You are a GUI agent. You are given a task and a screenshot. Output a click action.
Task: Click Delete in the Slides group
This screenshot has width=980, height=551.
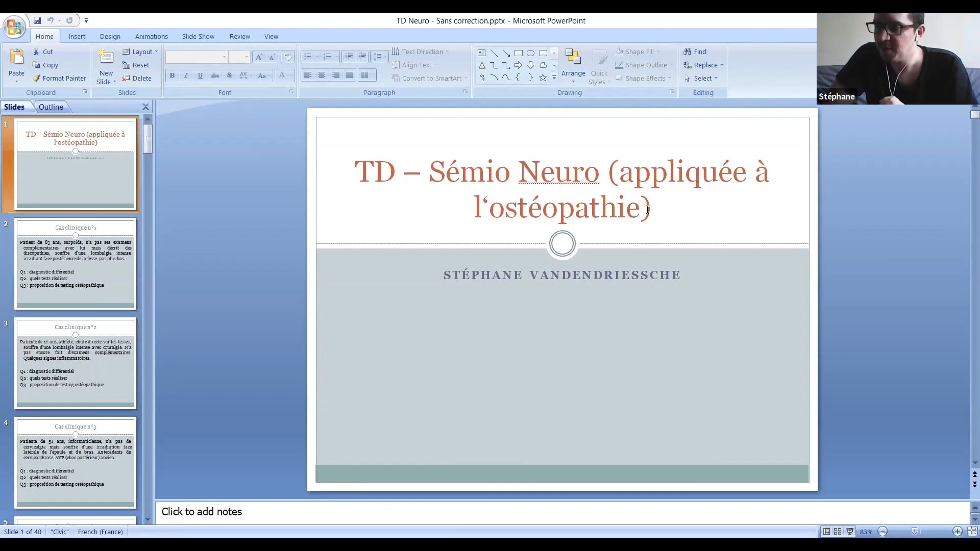[x=137, y=78]
